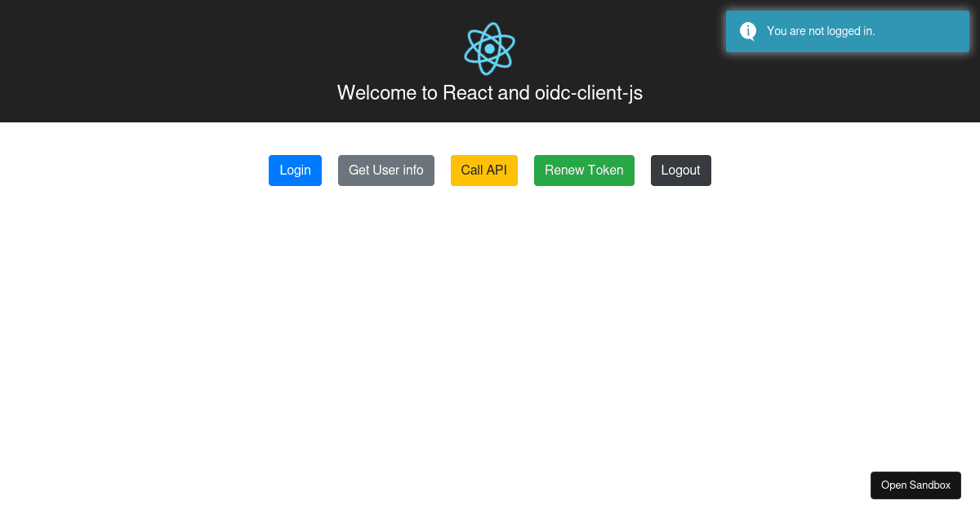Click the speech-bubble info symbol on the toast
The image size is (980, 514).
click(748, 31)
